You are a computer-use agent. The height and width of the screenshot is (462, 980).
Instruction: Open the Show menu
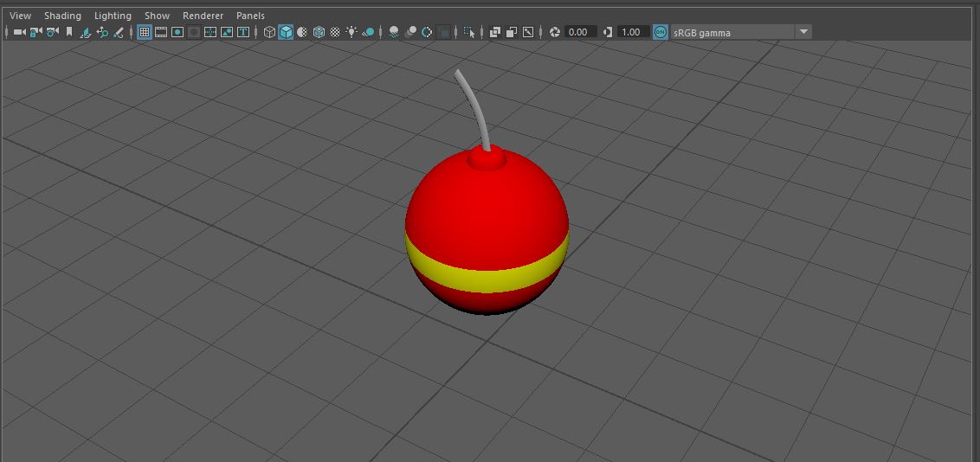coord(157,16)
